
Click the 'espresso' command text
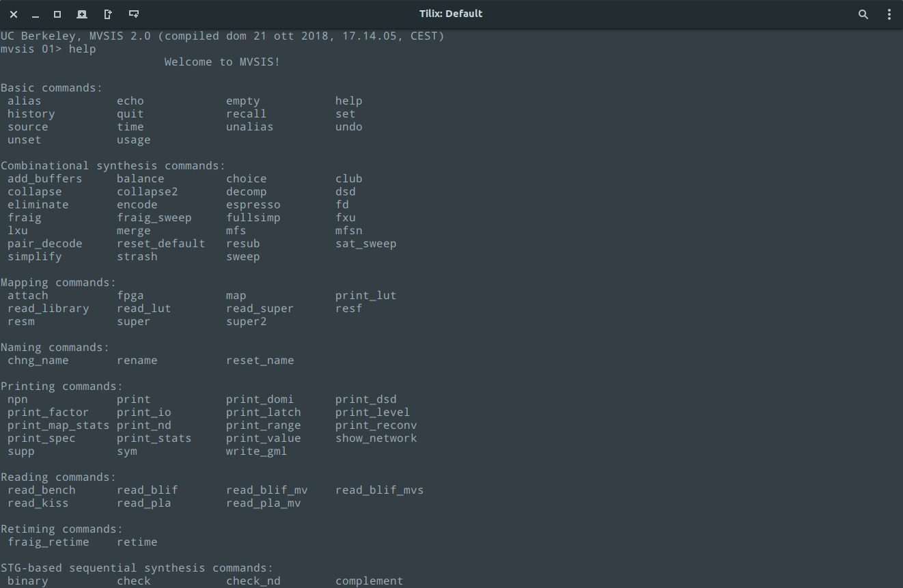click(x=253, y=205)
